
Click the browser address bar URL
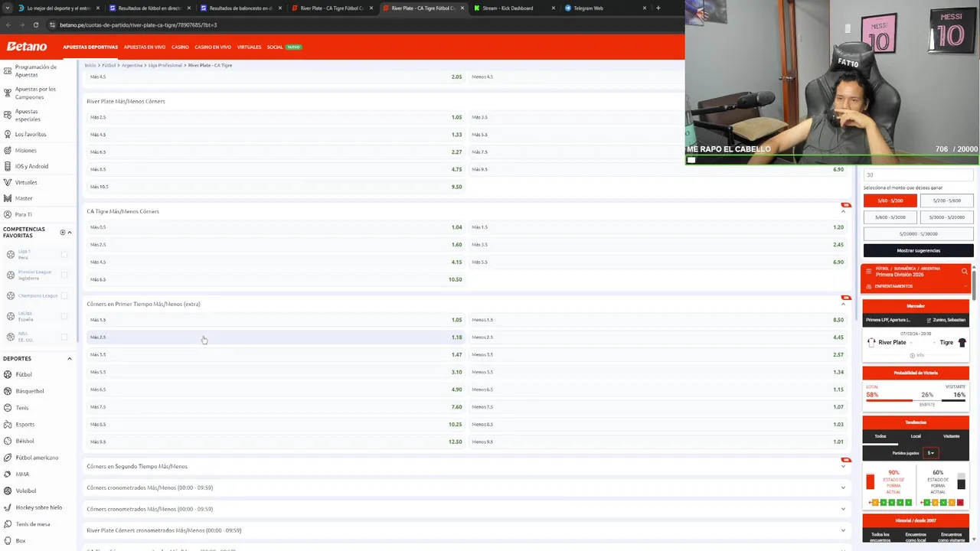(138, 24)
